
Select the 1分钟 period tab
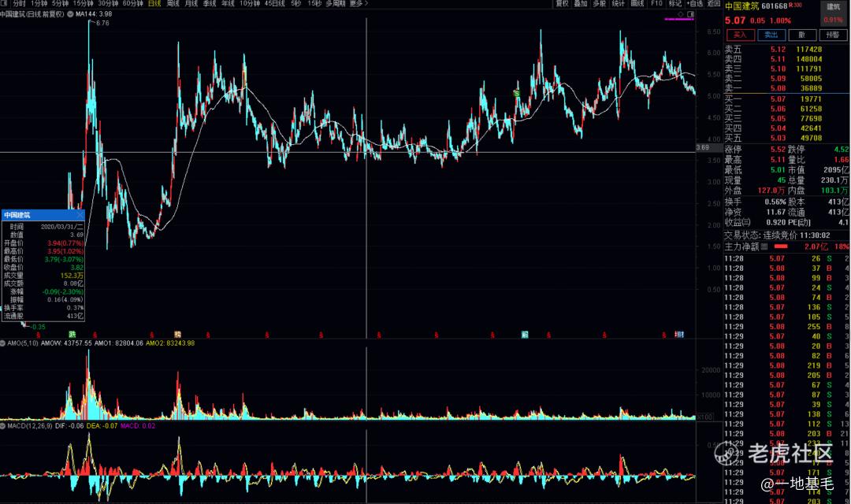[39, 3]
